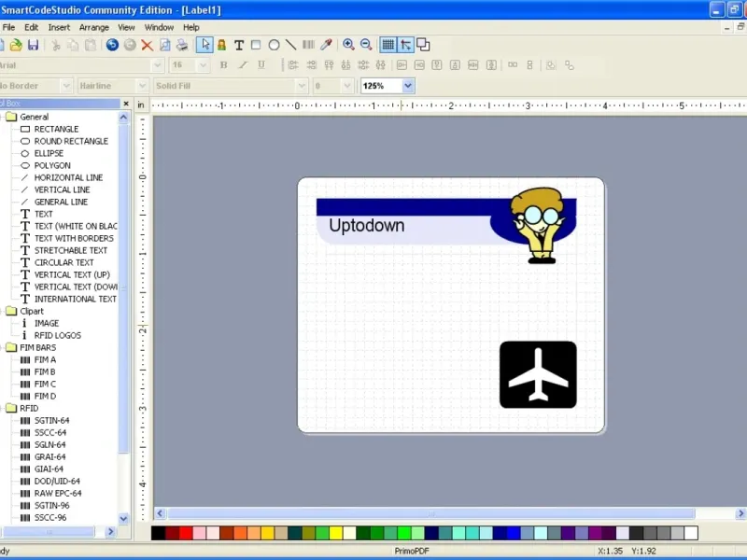The height and width of the screenshot is (560, 747).
Task: Open the Help menu
Action: [191, 27]
